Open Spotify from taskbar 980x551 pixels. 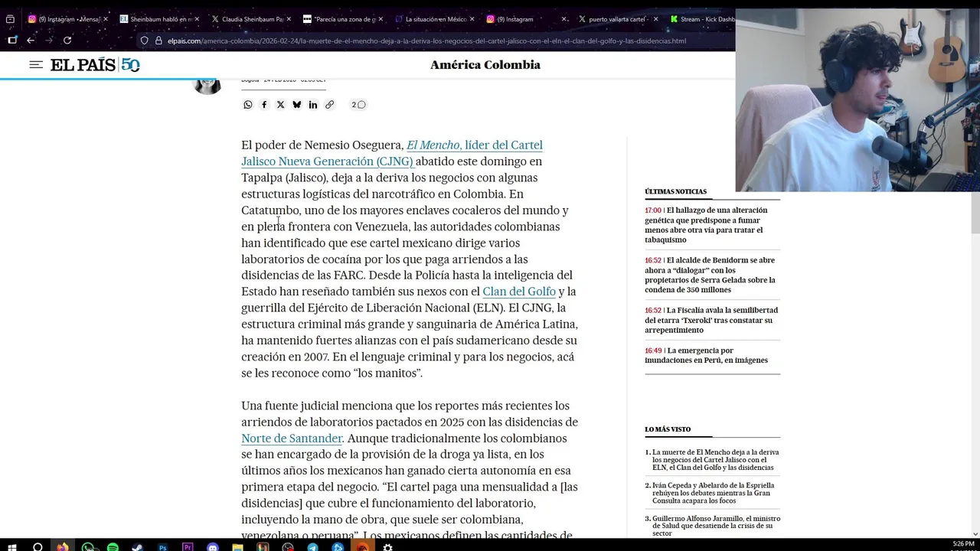[113, 547]
